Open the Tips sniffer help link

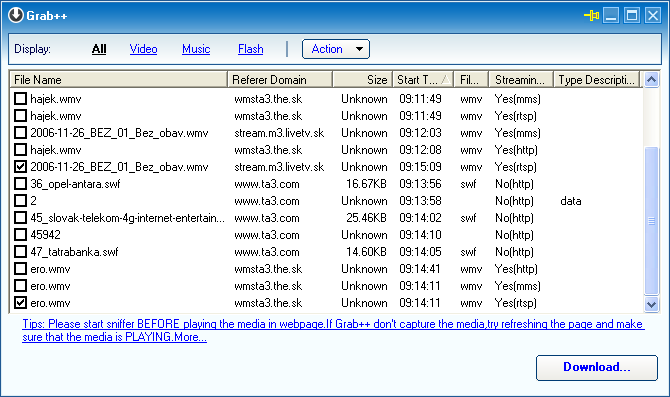point(333,330)
